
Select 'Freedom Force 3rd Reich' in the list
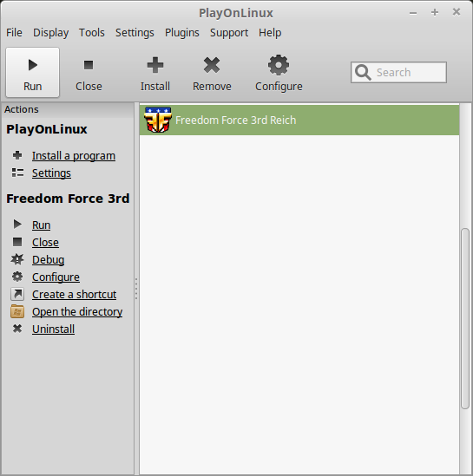pyautogui.click(x=299, y=120)
